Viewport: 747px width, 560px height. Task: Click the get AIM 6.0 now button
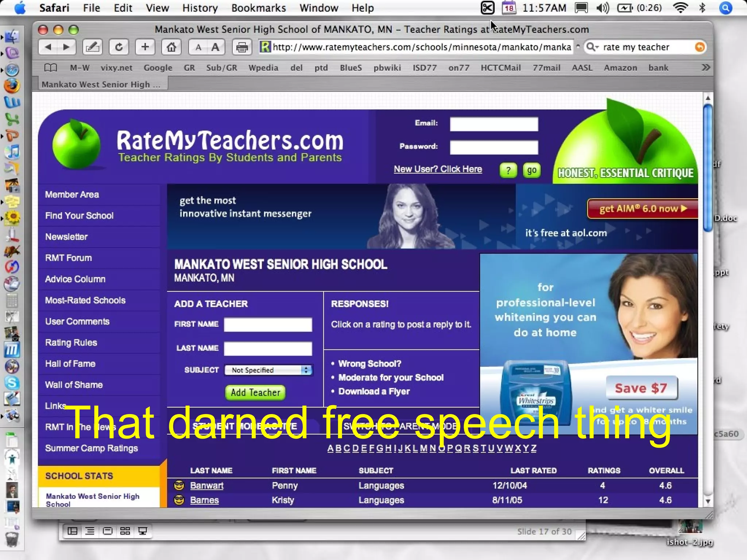click(x=643, y=209)
